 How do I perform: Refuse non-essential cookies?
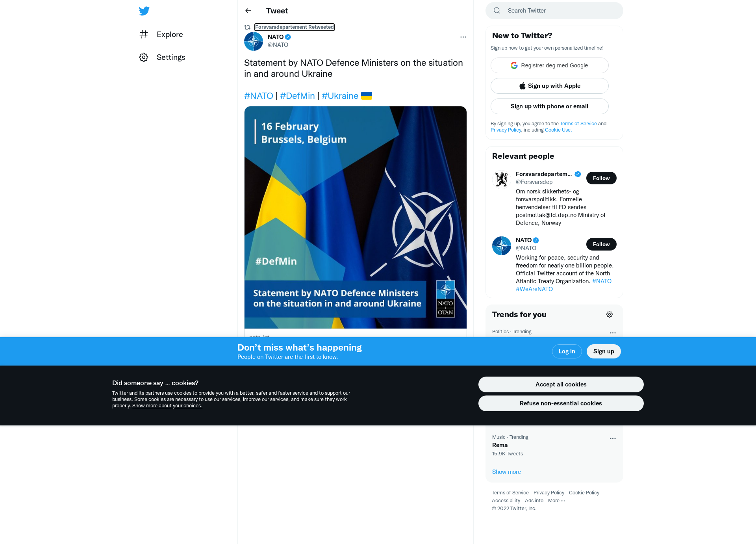561,403
